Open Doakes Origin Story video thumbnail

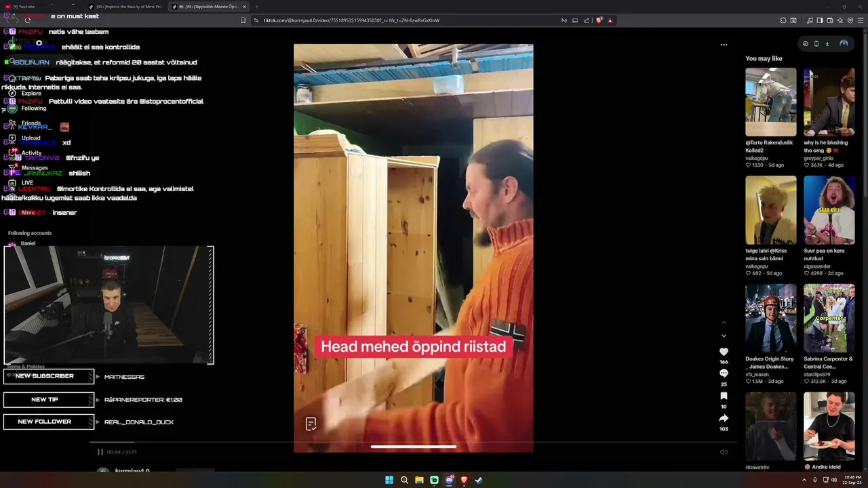771,318
